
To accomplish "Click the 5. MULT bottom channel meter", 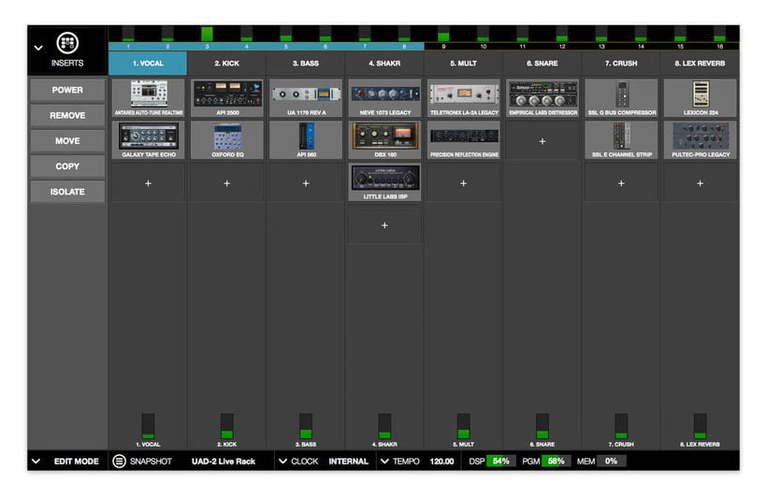I will [464, 426].
